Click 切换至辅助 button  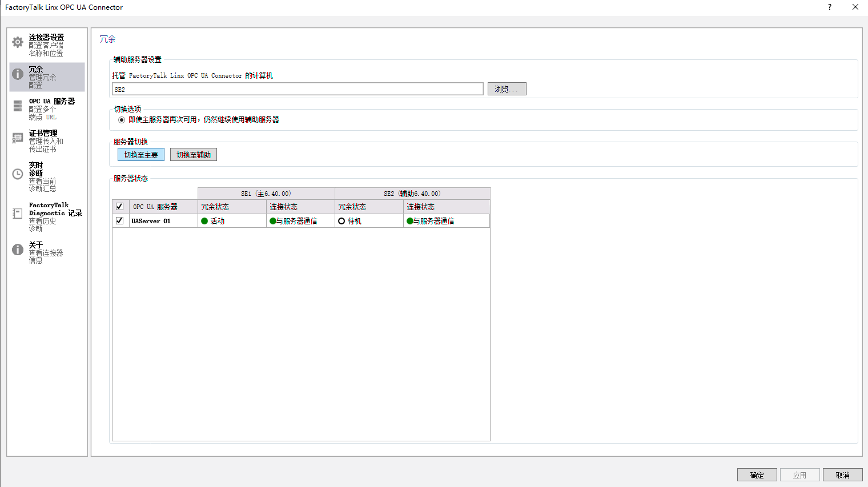click(x=194, y=155)
